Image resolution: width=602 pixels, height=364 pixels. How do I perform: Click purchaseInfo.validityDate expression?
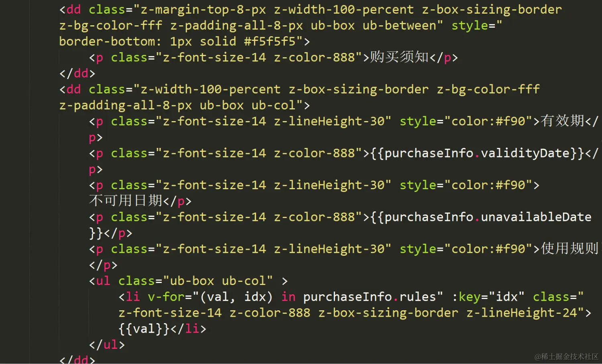(477, 153)
